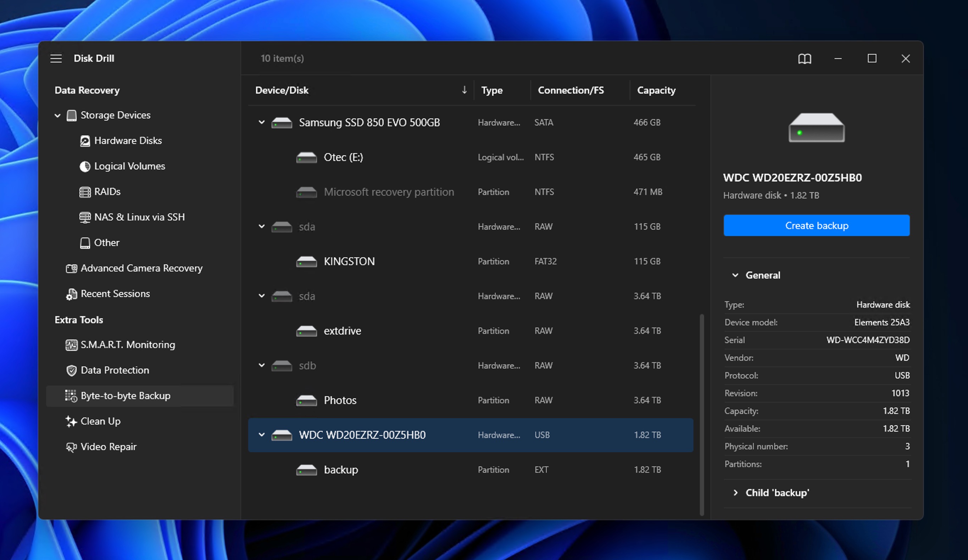Open the help book icon
Image resolution: width=968 pixels, height=560 pixels.
click(804, 59)
